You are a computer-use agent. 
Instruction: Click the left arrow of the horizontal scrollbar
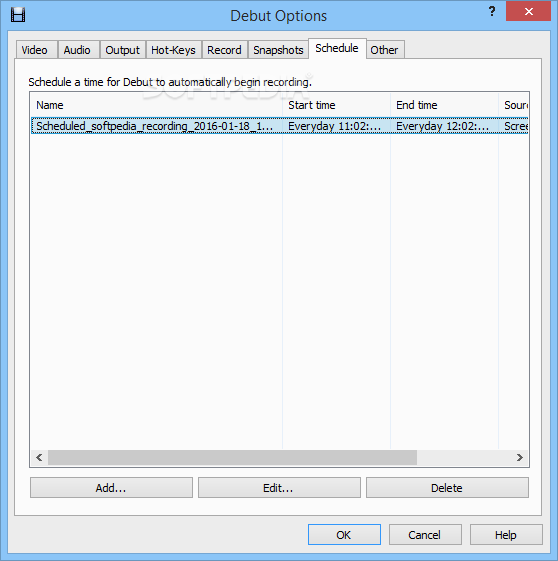pos(39,457)
